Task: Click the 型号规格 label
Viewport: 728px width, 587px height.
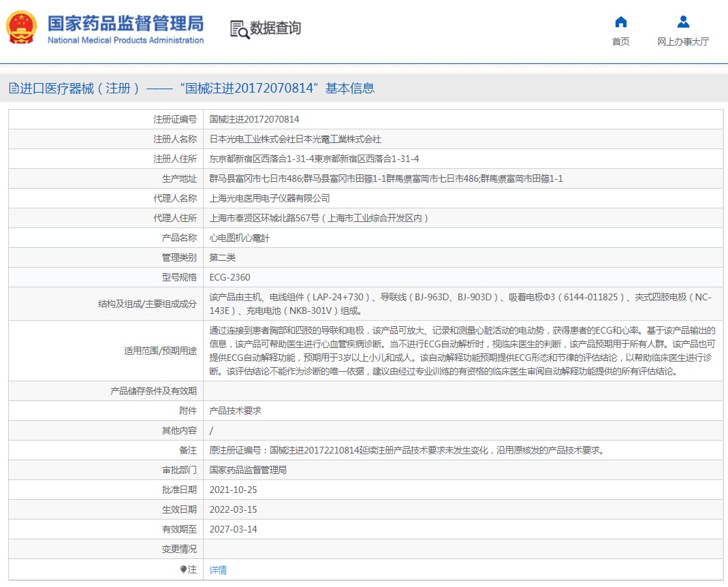Action: tap(179, 277)
